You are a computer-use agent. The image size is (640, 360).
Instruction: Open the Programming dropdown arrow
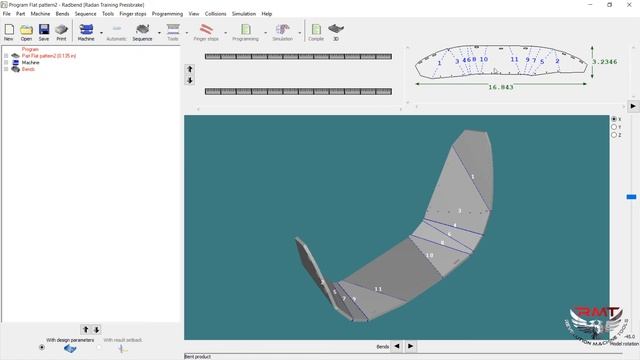265,33
